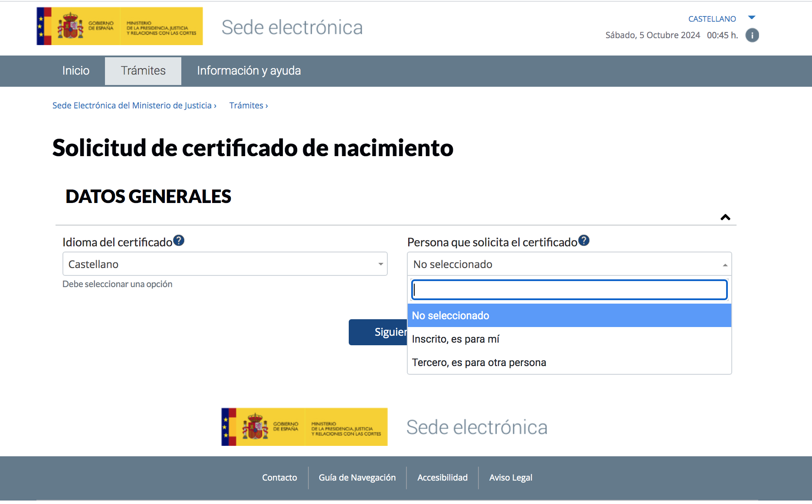This screenshot has width=812, height=504.
Task: Click the Accesibilidad footer link
Action: tap(442, 478)
